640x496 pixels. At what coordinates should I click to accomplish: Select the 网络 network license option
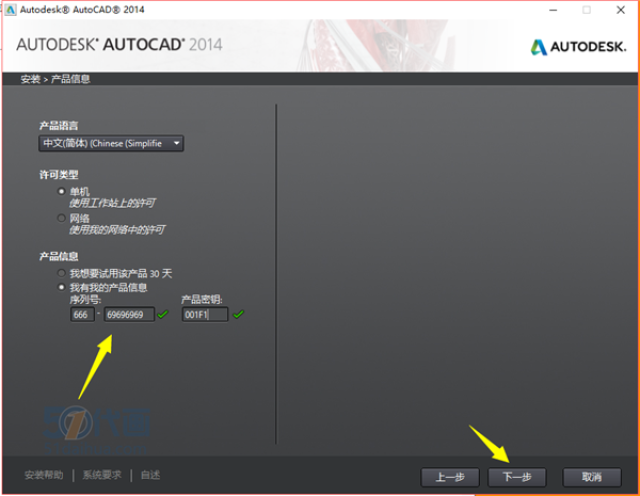[x=61, y=218]
